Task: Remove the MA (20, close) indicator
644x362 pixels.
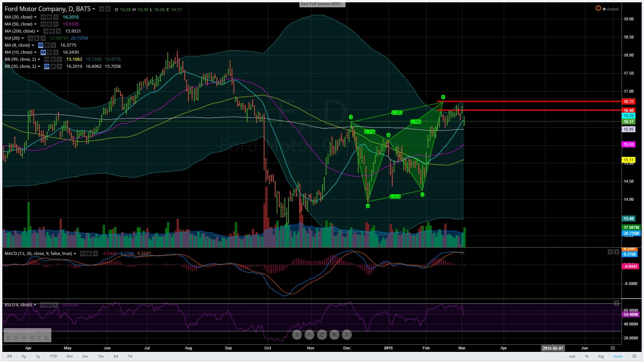Action: [x=56, y=17]
